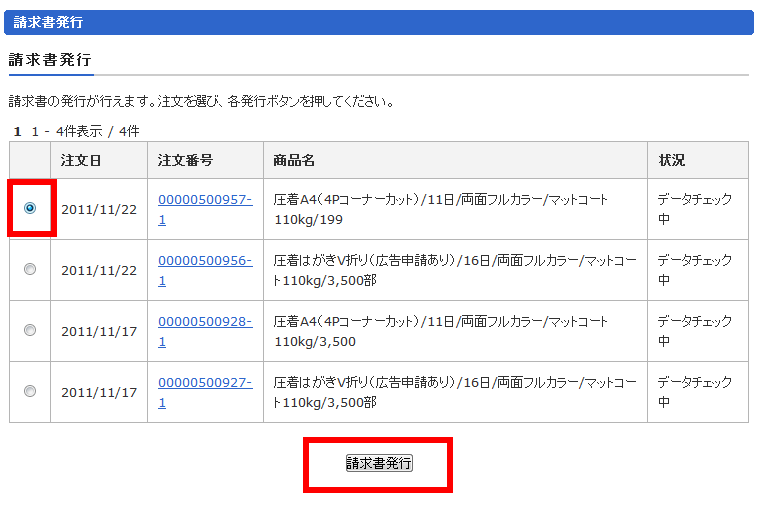762x528 pixels.
Task: Click product name of order 00000500957-1
Action: point(440,209)
